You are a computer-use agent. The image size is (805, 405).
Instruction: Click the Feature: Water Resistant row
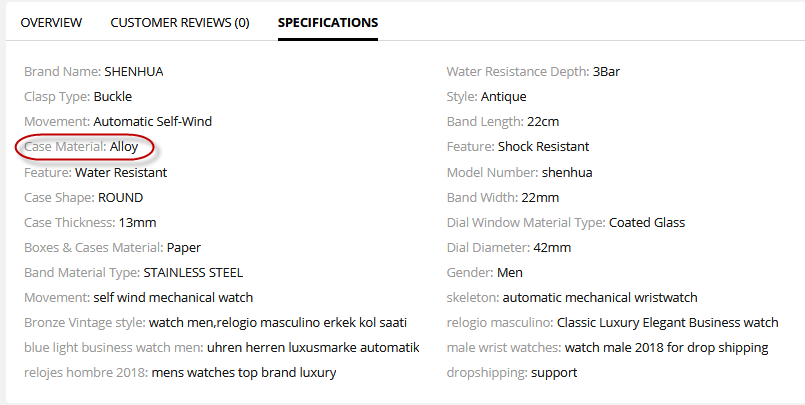(x=96, y=172)
